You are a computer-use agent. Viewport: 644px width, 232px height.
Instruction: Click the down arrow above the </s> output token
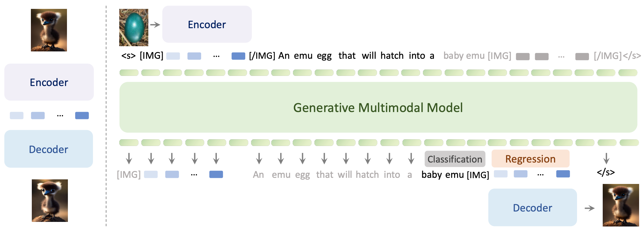pyautogui.click(x=606, y=159)
